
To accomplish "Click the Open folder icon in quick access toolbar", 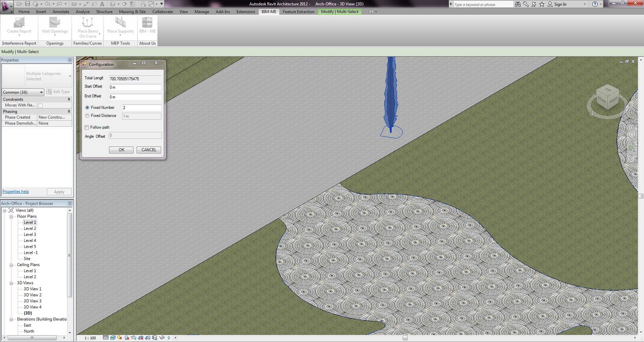I will (19, 4).
